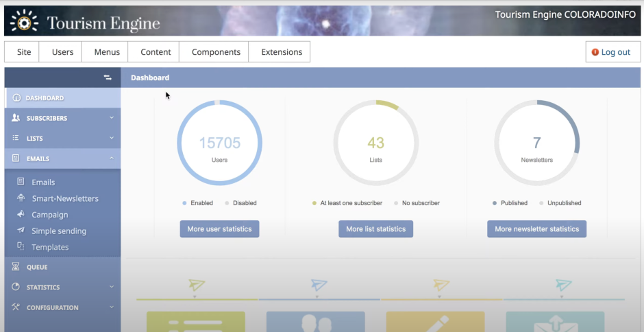Click the Campaign megaphone icon
This screenshot has width=644, height=332.
pos(21,215)
